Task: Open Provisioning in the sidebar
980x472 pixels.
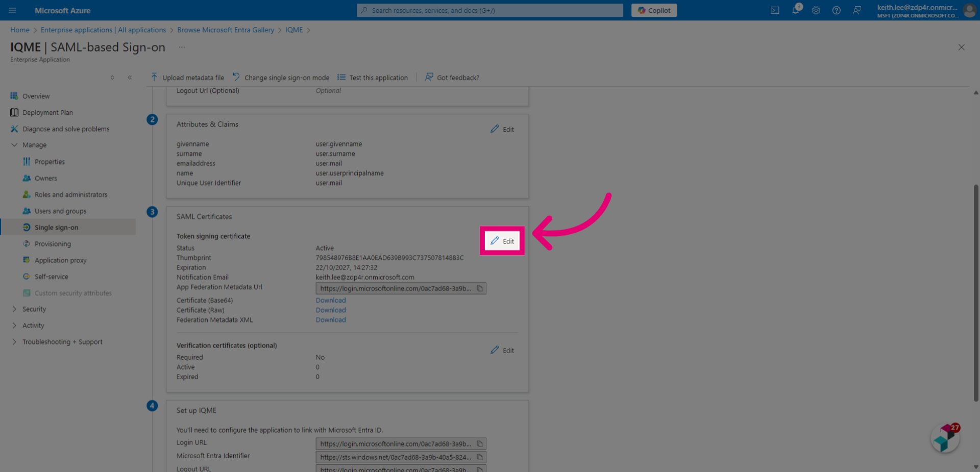Action: (53, 244)
